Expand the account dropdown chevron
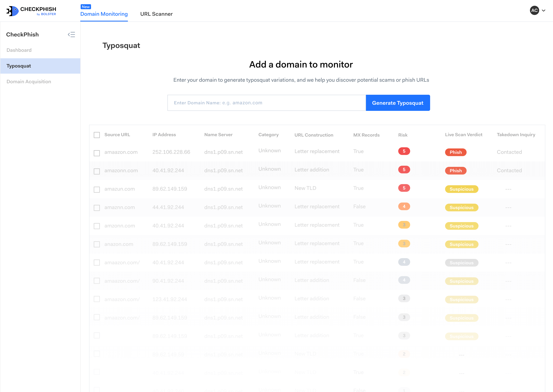The height and width of the screenshot is (392, 553). [544, 11]
